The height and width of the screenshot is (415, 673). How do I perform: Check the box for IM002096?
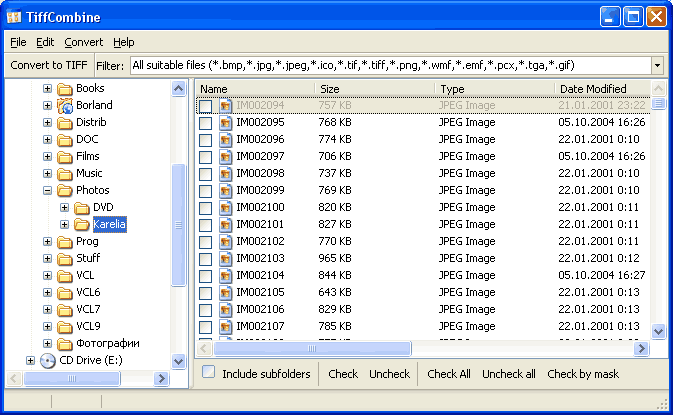click(x=205, y=139)
